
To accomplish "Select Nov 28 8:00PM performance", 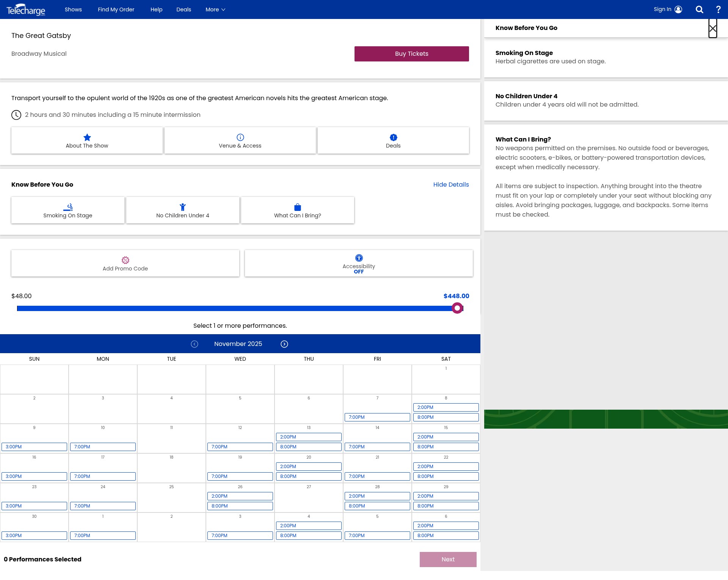I will tap(377, 506).
